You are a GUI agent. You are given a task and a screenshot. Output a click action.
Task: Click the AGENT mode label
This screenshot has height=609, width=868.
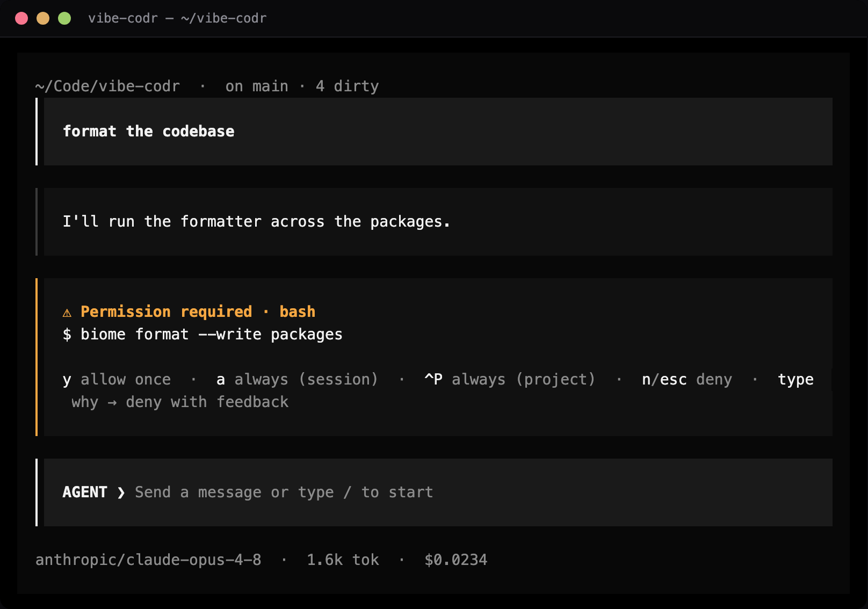[85, 492]
